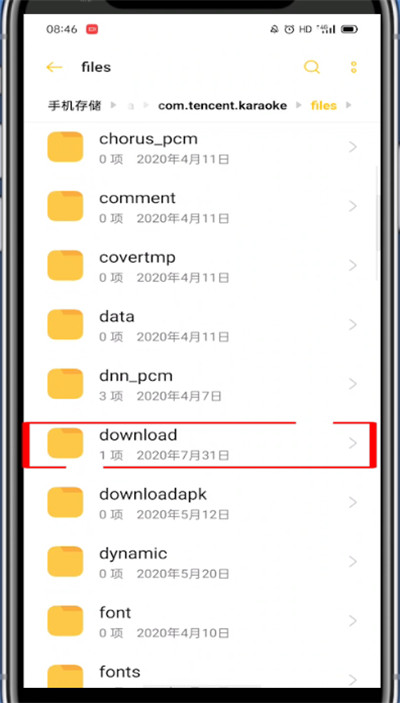Tap the comment folder icon
The width and height of the screenshot is (400, 703).
(x=65, y=206)
